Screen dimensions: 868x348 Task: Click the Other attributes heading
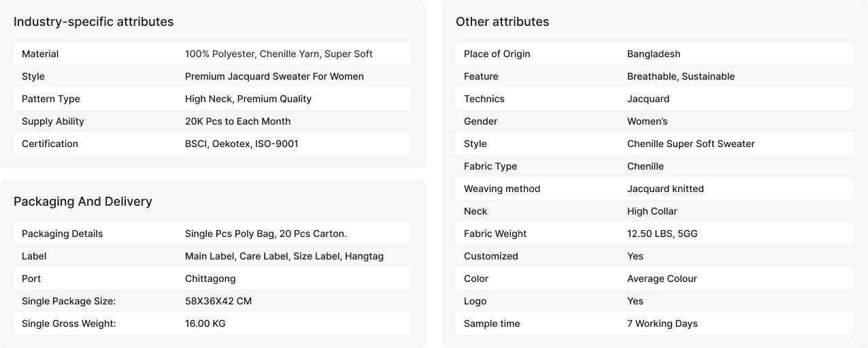coord(502,22)
